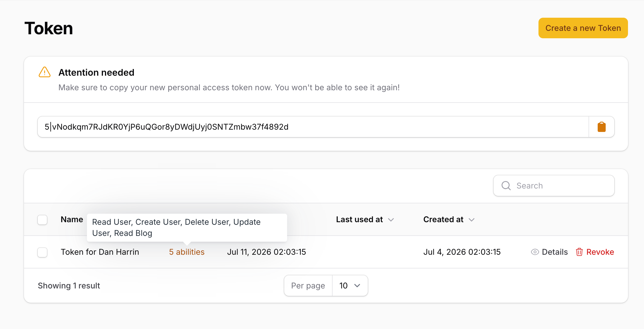Click the Name column header
Image resolution: width=644 pixels, height=329 pixels.
tap(72, 219)
